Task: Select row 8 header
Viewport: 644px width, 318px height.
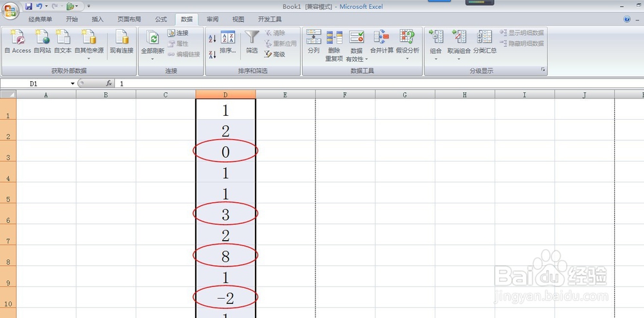Action: (8, 255)
